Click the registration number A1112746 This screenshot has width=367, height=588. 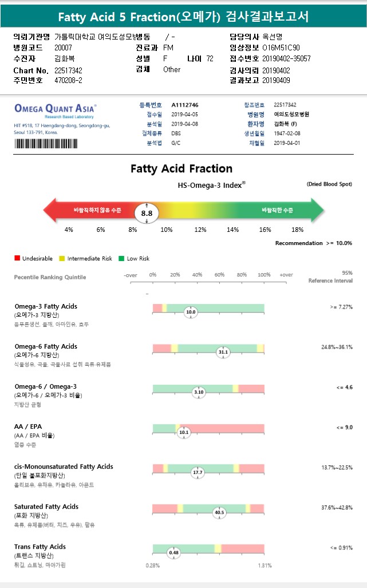point(185,105)
